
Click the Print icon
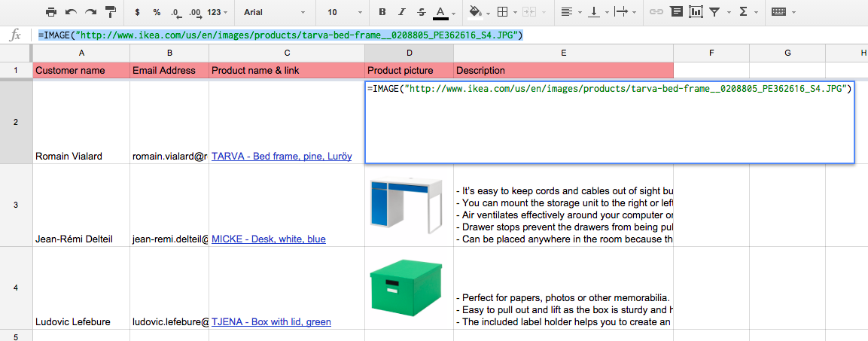pos(51,12)
